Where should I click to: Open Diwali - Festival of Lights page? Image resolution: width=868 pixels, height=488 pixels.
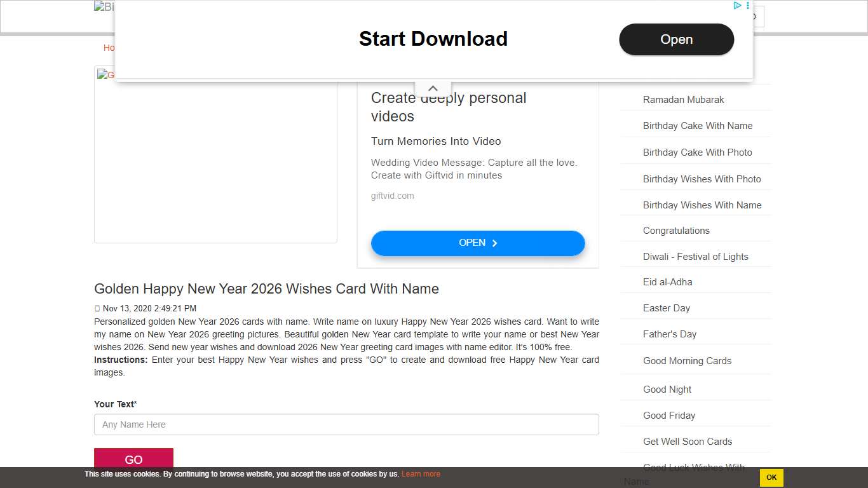[x=696, y=256]
